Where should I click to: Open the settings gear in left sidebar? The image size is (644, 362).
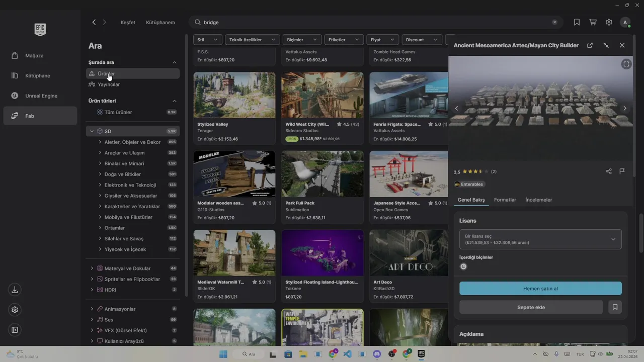click(x=15, y=310)
